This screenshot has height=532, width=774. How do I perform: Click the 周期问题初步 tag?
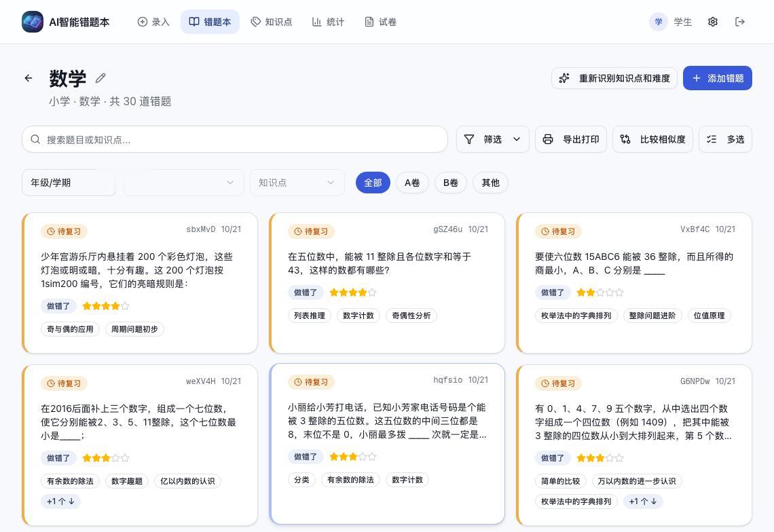click(134, 328)
